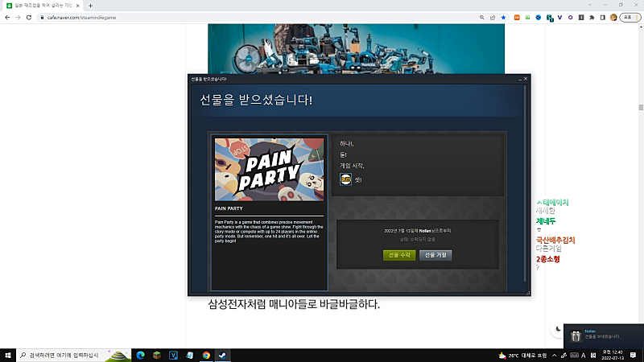
Task: Open Minecraft from the taskbar
Action: (x=157, y=355)
